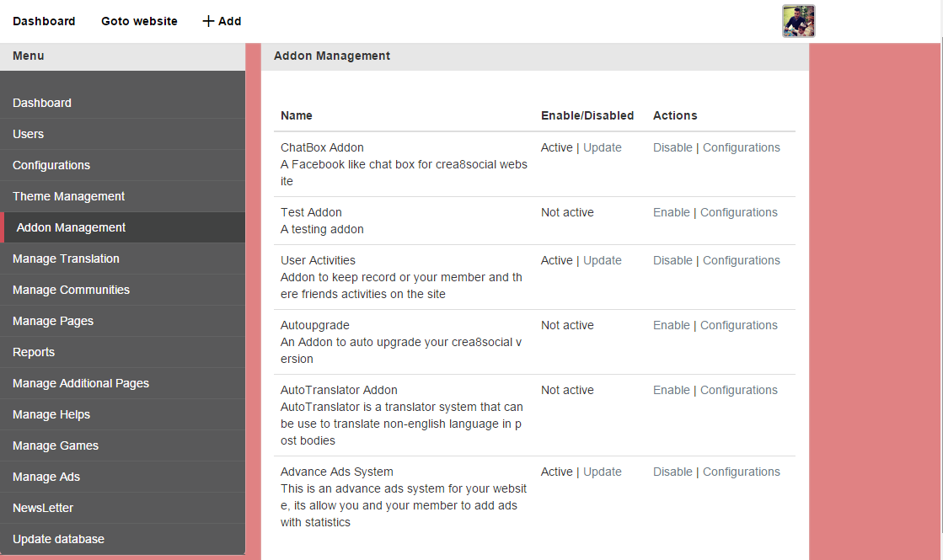Enable the Autoupgrade addon
943x560 pixels.
pos(671,326)
